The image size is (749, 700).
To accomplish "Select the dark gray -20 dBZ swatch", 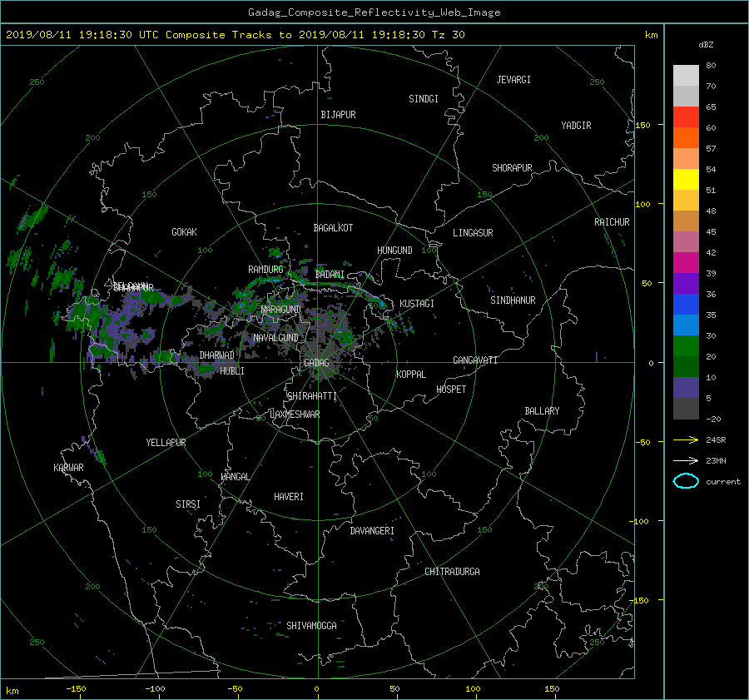I will (x=686, y=409).
